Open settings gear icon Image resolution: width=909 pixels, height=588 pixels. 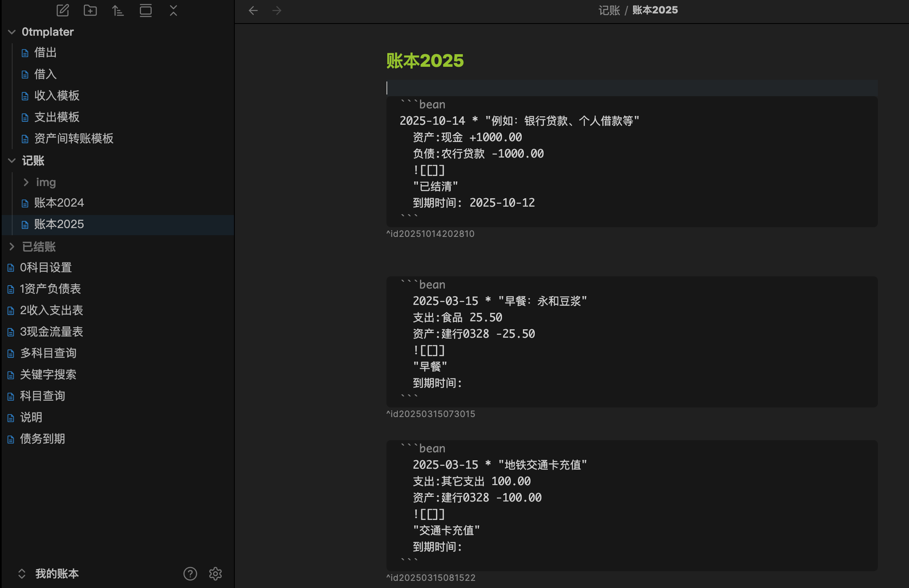point(215,574)
